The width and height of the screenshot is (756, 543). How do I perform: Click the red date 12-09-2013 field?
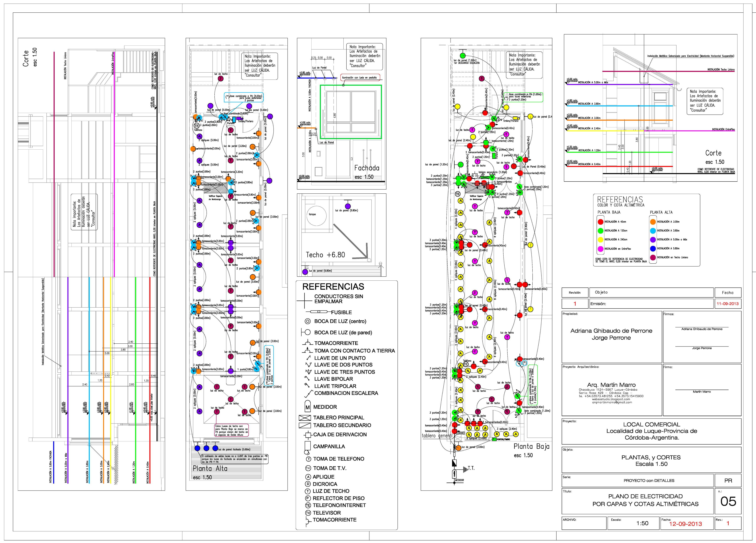685,524
